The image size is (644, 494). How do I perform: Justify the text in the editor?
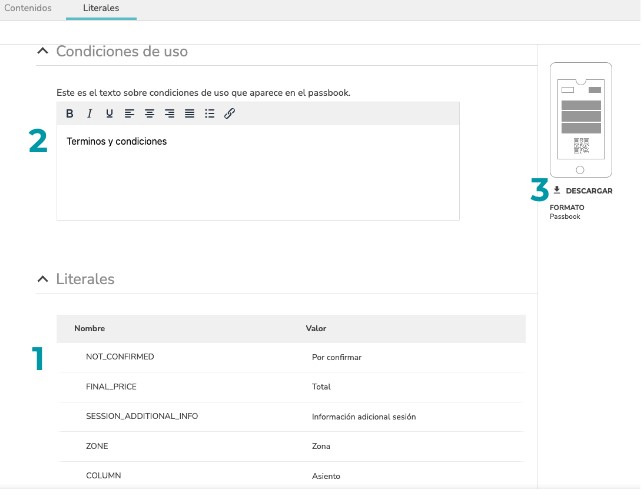(189, 114)
